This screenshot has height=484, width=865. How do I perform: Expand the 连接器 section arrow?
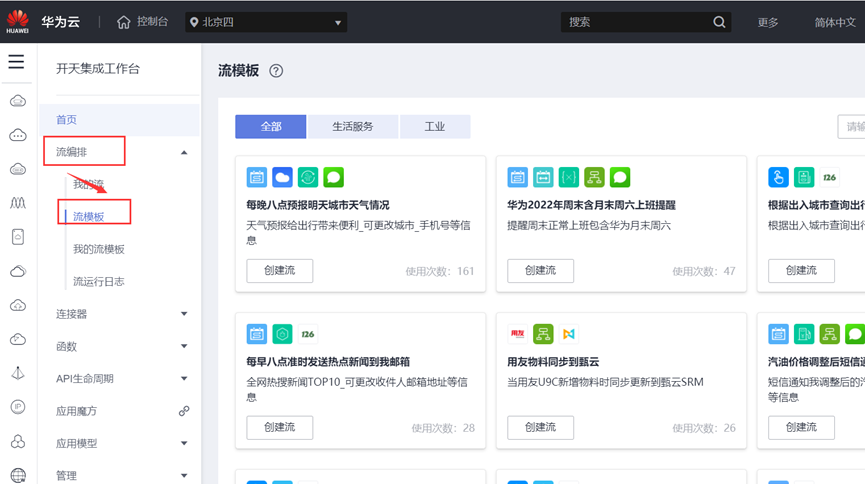click(x=184, y=314)
